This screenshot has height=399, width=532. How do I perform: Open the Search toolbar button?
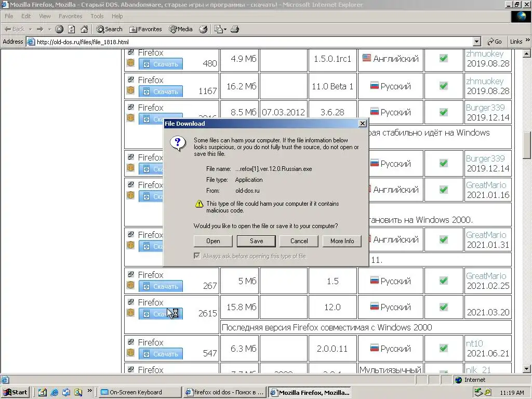pyautogui.click(x=109, y=29)
